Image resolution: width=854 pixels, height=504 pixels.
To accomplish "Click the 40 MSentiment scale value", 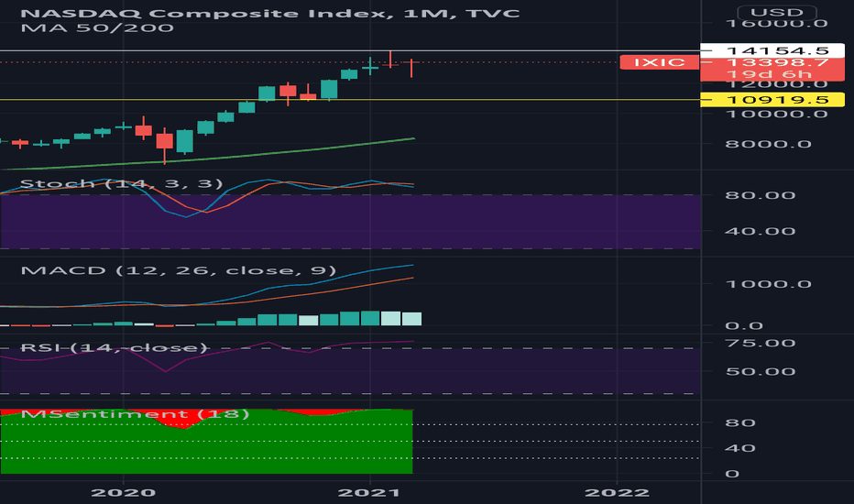I will click(x=740, y=448).
